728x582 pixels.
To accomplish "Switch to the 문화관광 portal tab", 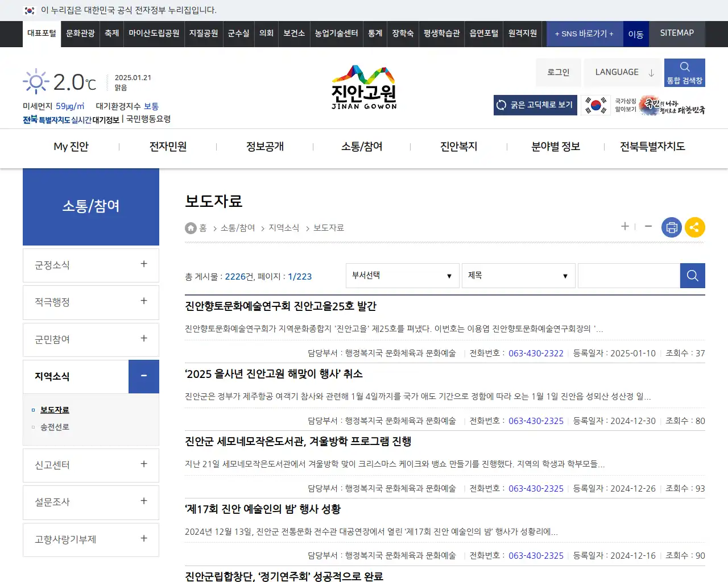I will (x=80, y=34).
